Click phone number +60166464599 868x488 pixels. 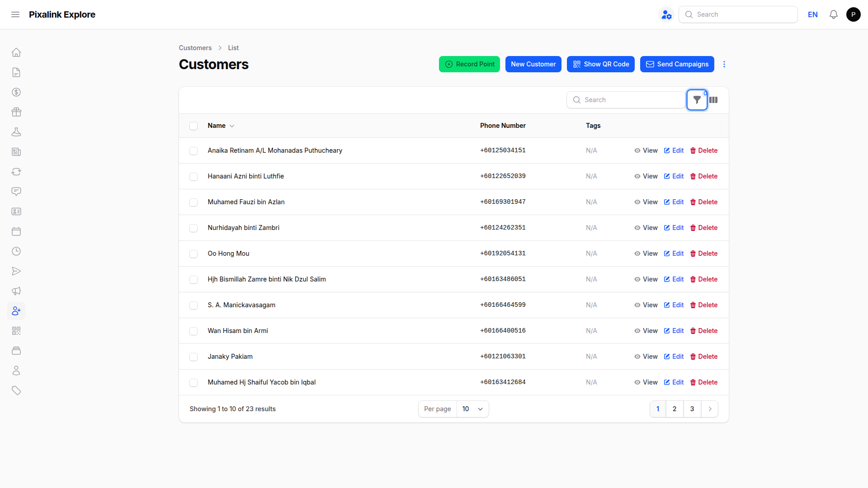click(503, 305)
